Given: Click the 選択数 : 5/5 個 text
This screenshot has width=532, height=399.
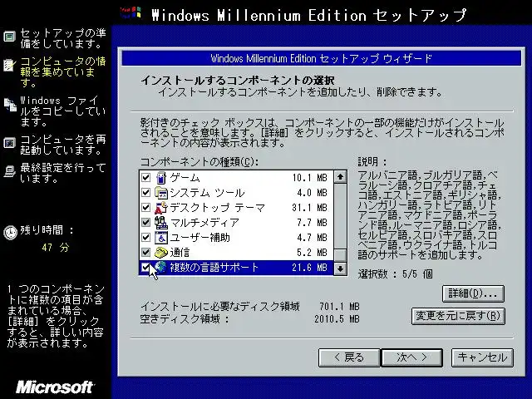Looking at the screenshot, I should (396, 274).
